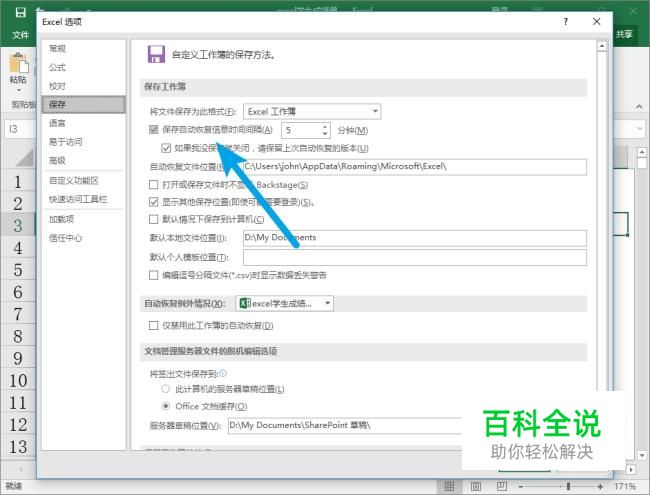Toggle the csv data loss warning checkbox
This screenshot has height=495, width=650.
(153, 275)
